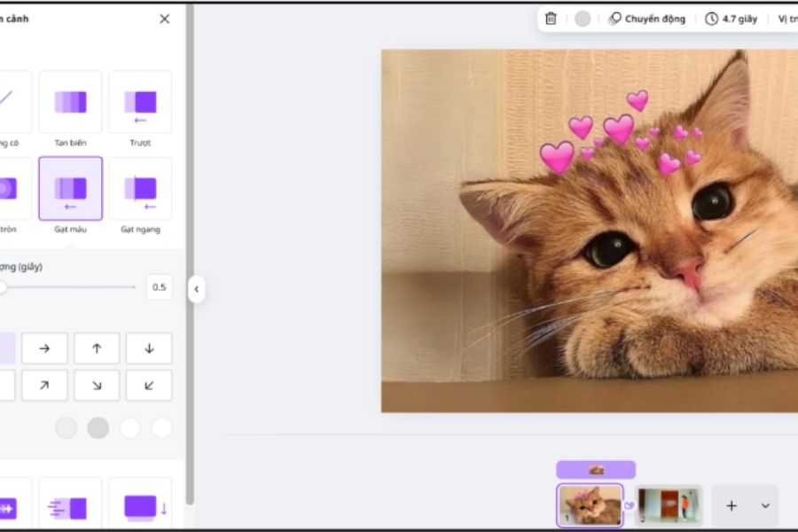Set direction to right arrow
Image resolution: width=798 pixels, height=532 pixels.
[44, 348]
